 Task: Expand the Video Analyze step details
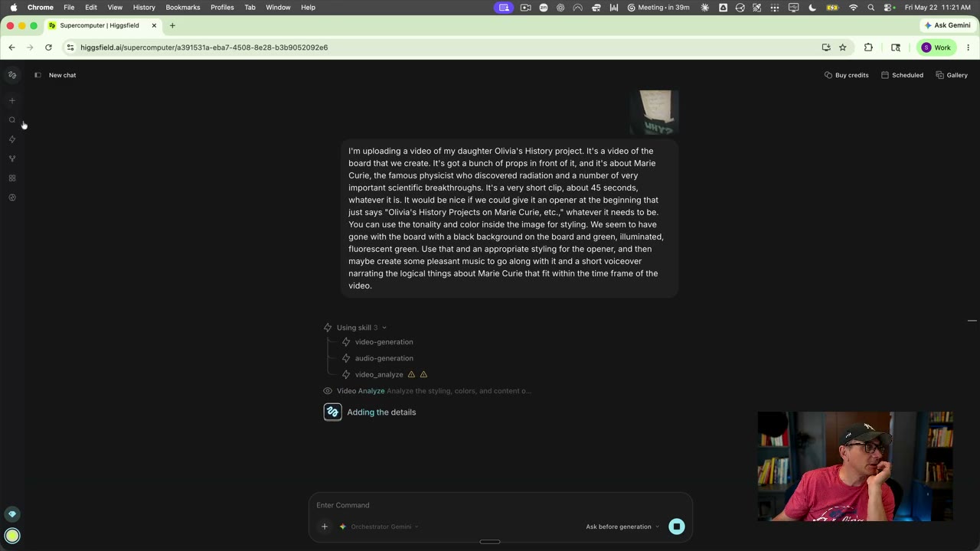(x=427, y=391)
